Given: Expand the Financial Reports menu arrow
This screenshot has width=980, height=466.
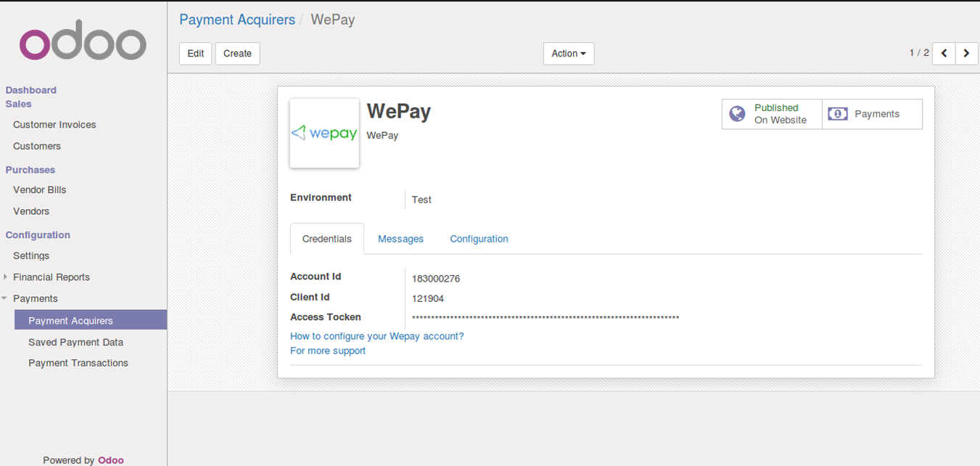Looking at the screenshot, I should click(x=5, y=277).
